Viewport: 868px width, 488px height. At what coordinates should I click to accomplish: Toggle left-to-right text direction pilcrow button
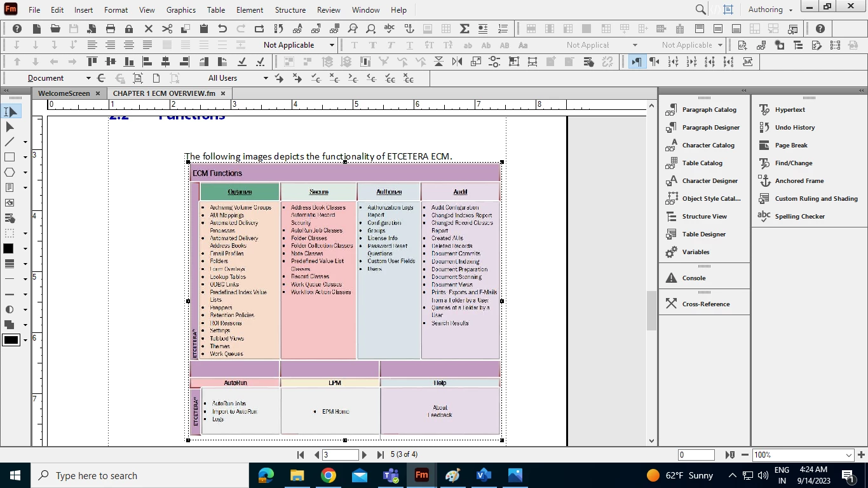pos(636,62)
